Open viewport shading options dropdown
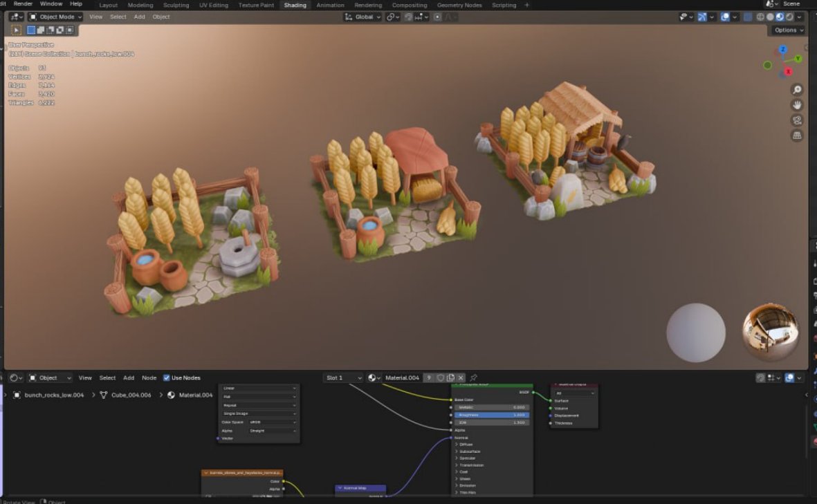Viewport: 817px width, 504px height. point(799,17)
